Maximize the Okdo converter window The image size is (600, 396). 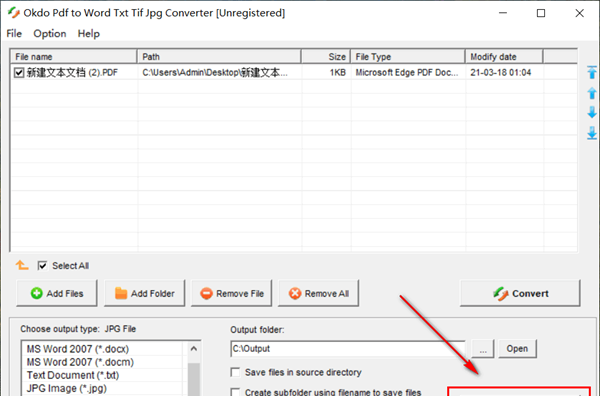click(x=541, y=13)
